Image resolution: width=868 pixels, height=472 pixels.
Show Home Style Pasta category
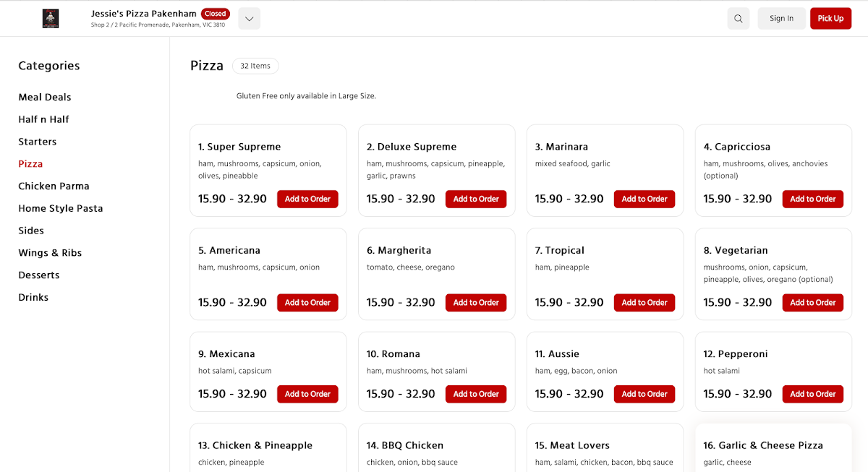point(61,208)
